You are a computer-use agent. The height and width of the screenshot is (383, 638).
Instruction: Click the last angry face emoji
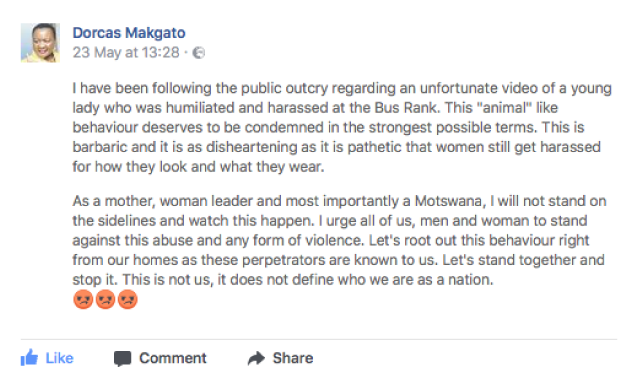(127, 300)
